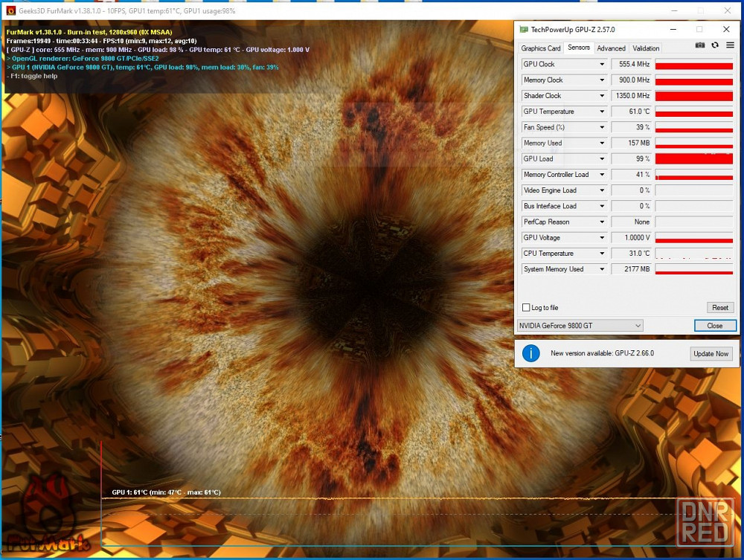
Task: Click the GPU-Z refresh icon
Action: point(715,45)
